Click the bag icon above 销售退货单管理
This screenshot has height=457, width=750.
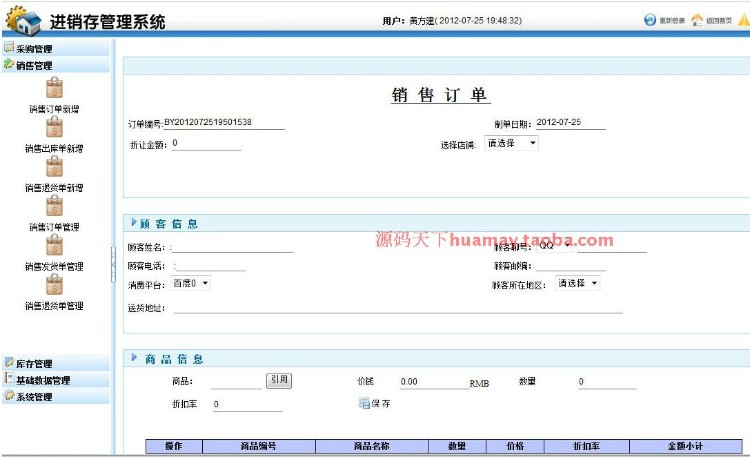[54, 284]
